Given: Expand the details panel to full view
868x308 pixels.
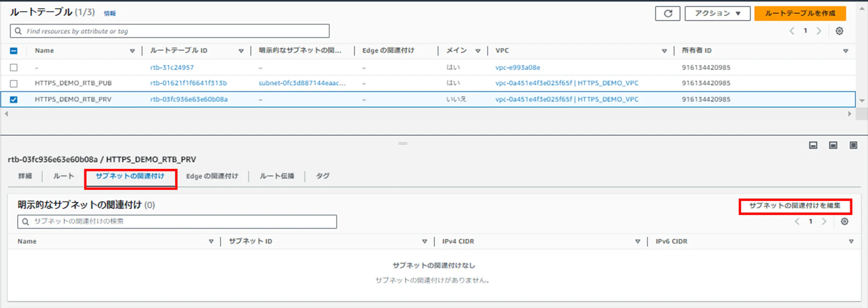Looking at the screenshot, I should (x=853, y=145).
